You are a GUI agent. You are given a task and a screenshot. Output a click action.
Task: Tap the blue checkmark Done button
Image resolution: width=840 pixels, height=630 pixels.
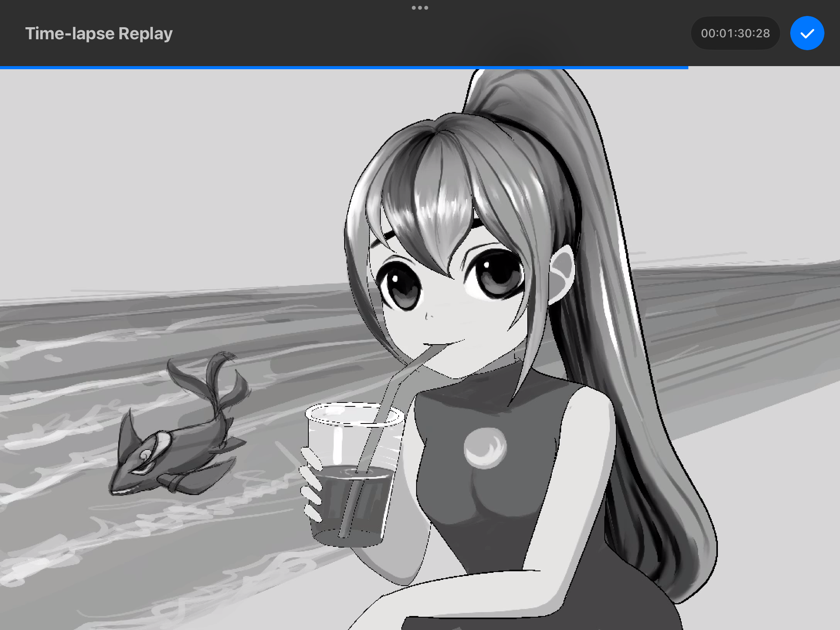[807, 33]
